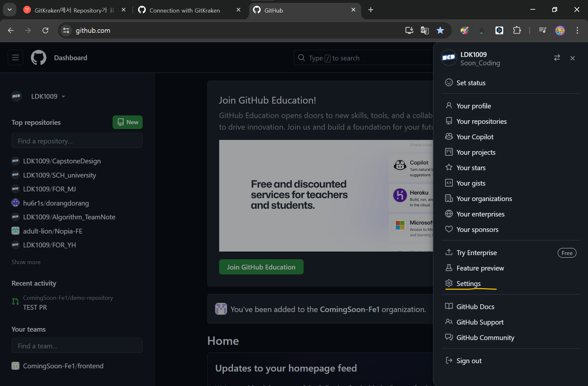Click the translate page icon
The width and height of the screenshot is (588, 386).
425,30
